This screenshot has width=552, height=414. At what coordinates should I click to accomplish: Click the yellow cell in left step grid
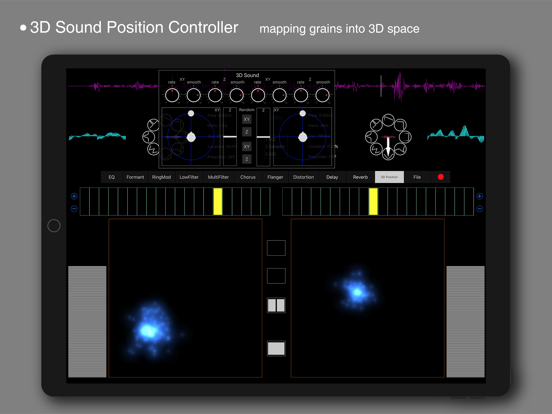(x=218, y=201)
